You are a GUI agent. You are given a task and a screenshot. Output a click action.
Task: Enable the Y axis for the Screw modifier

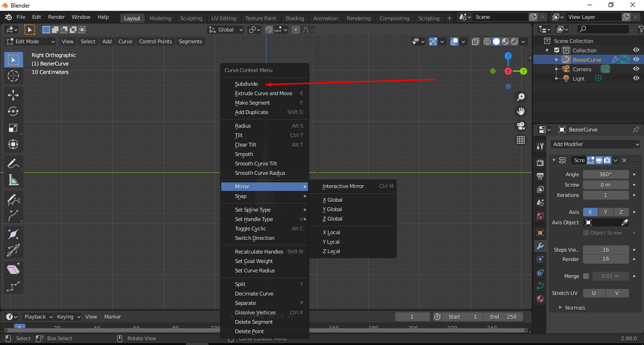tap(606, 212)
